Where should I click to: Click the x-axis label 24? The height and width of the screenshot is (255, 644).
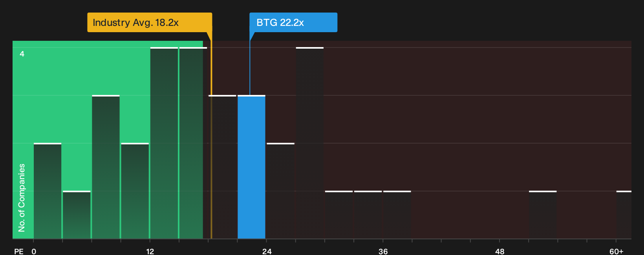click(267, 251)
